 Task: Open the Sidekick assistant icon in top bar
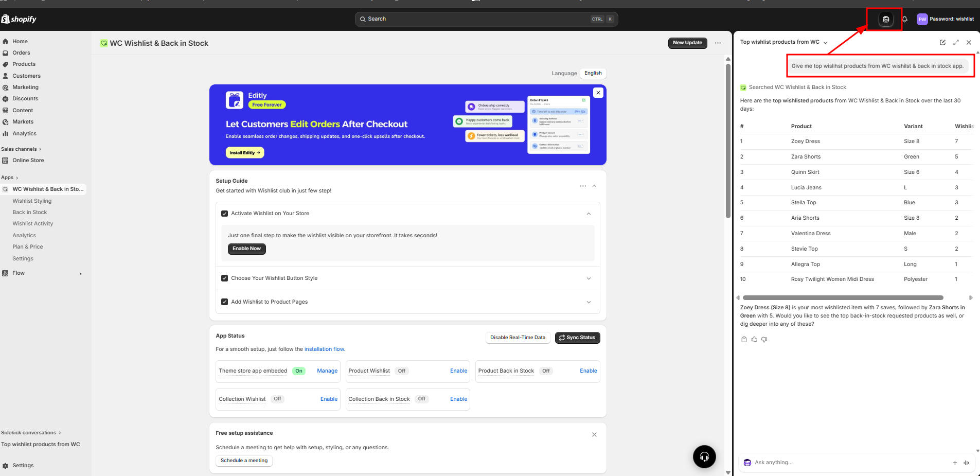885,19
